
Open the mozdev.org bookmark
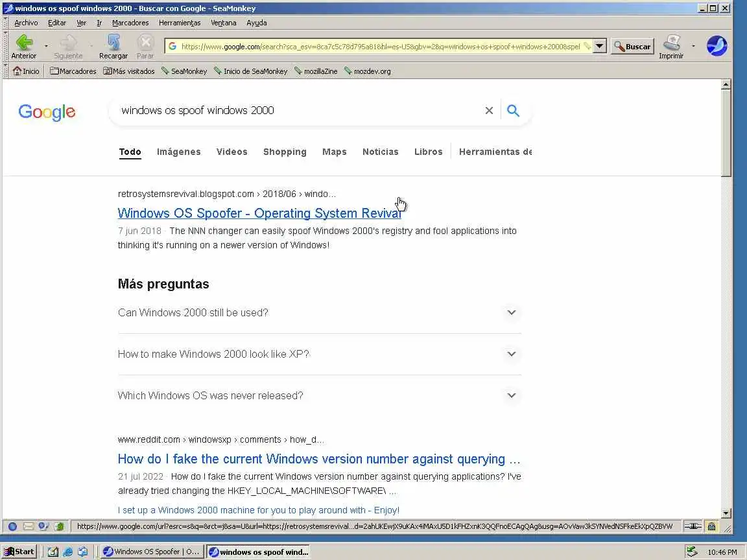click(x=367, y=71)
